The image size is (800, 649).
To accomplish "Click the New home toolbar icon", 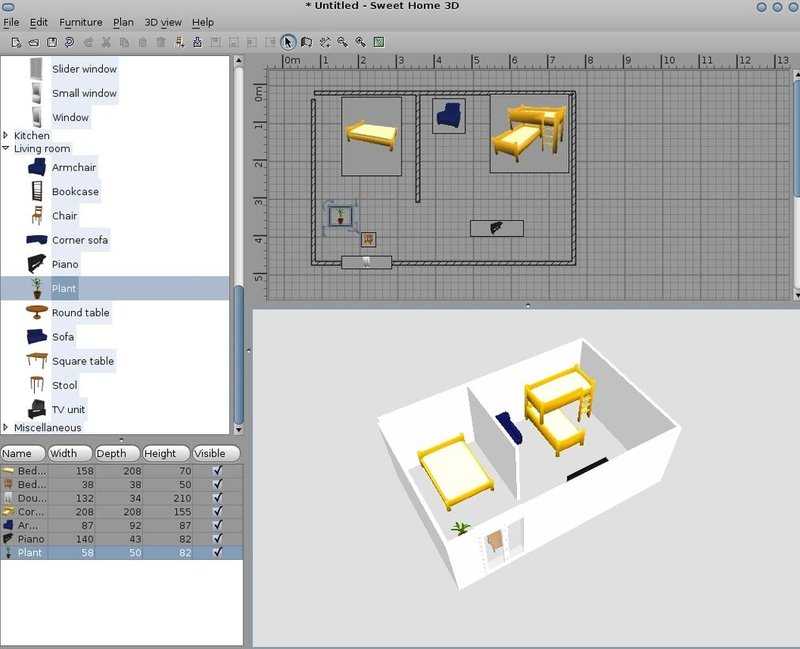I will 16,42.
